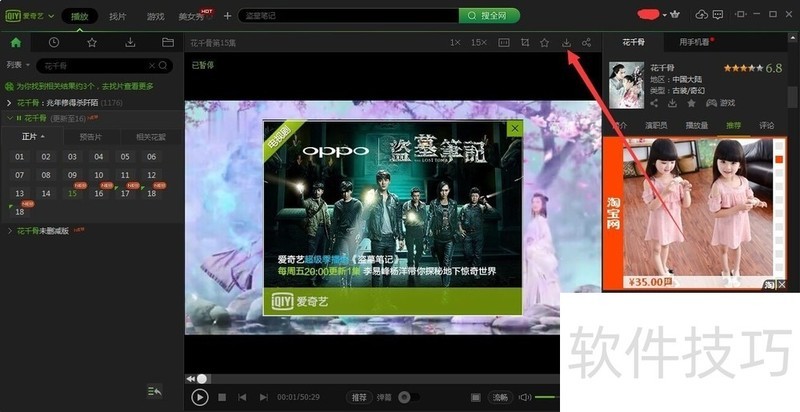Screen dimensions: 800x412
Task: Open the VIP crown icon
Action: point(676,15)
